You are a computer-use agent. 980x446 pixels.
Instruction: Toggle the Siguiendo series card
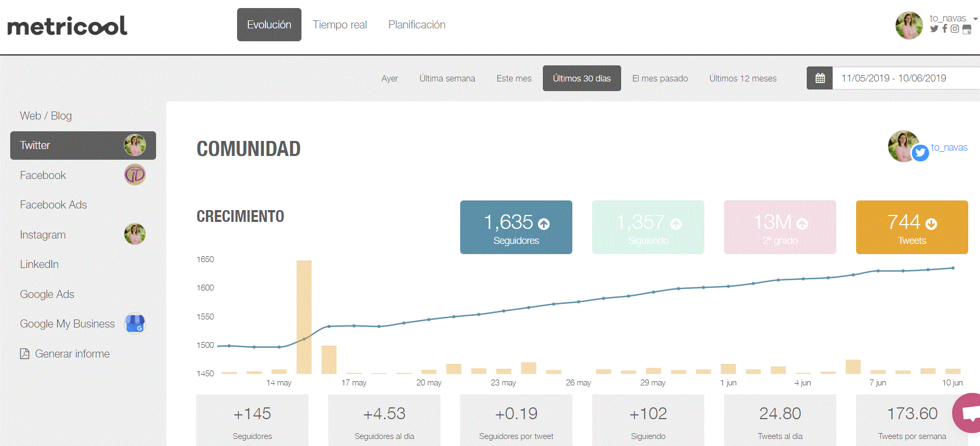tap(648, 227)
